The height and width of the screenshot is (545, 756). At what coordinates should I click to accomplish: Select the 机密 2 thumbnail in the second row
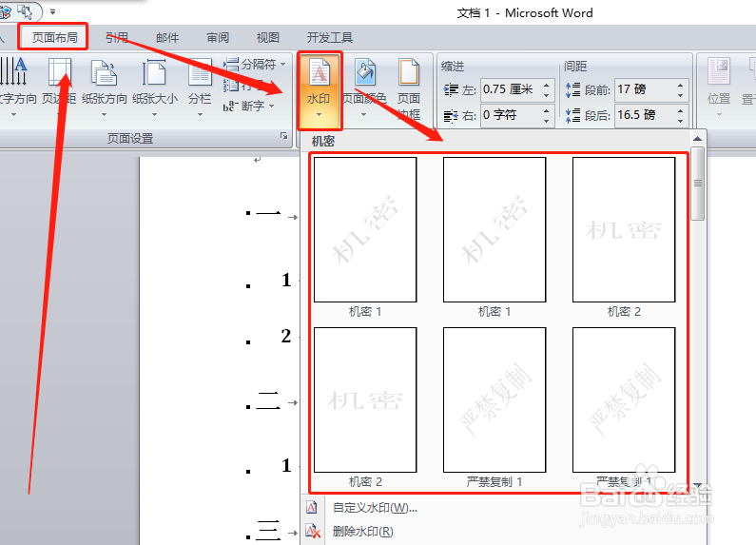(365, 399)
